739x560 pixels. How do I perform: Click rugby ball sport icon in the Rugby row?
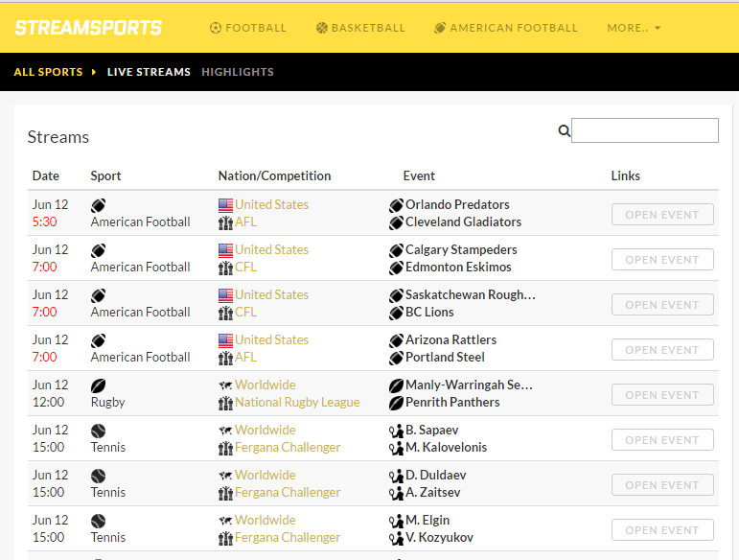[98, 386]
